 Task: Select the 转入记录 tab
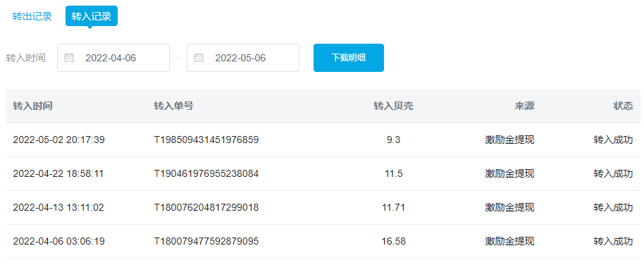tap(92, 16)
